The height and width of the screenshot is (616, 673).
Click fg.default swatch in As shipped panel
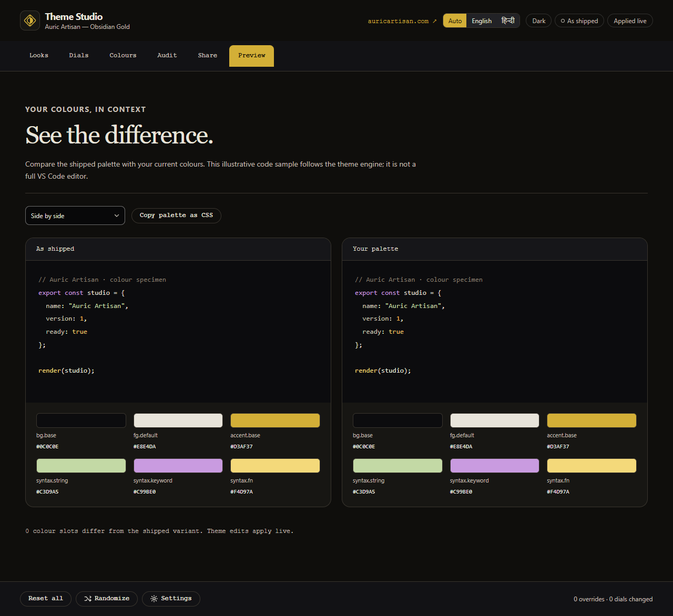[178, 420]
